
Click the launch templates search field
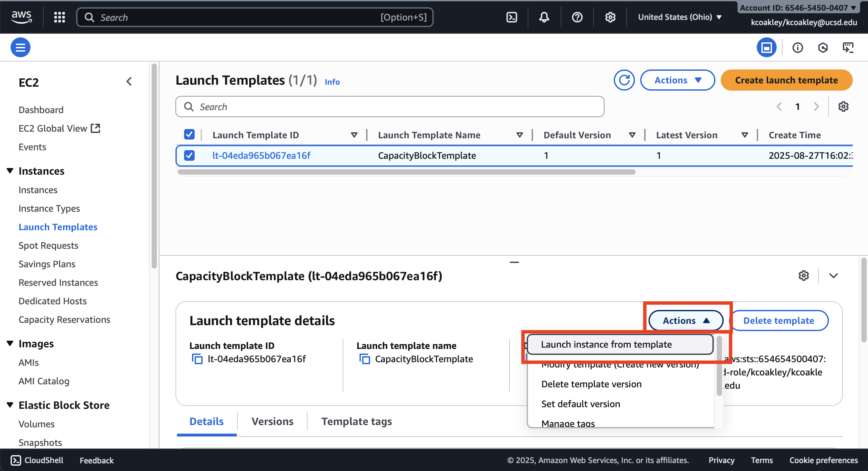coord(390,107)
